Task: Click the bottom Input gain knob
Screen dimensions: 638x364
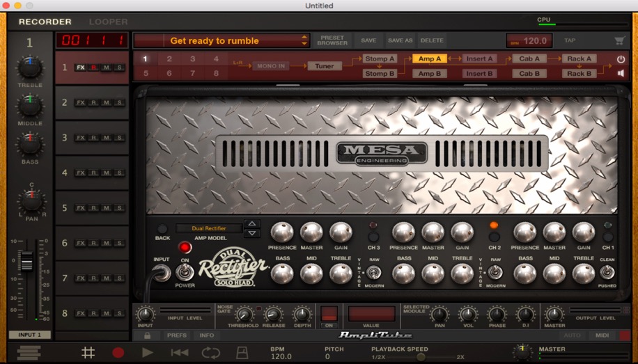Action: [146, 315]
